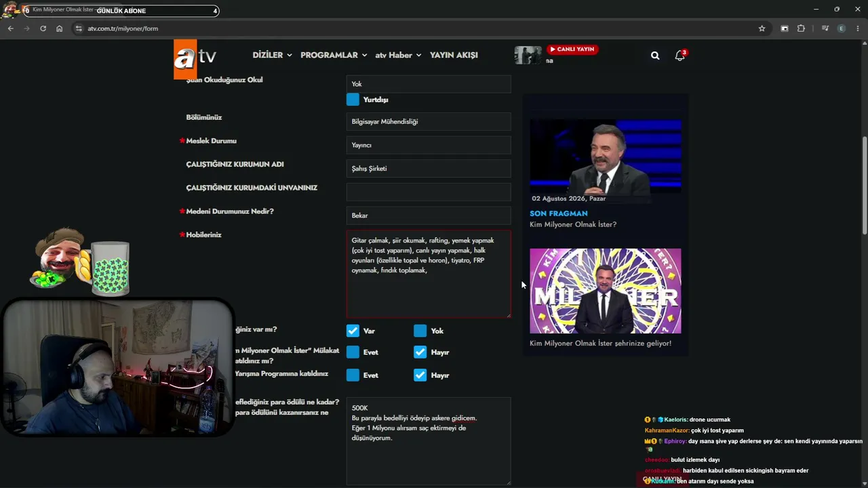Open the 'şehrinize geliyor!' article link
The width and height of the screenshot is (868, 488).
coord(600,343)
